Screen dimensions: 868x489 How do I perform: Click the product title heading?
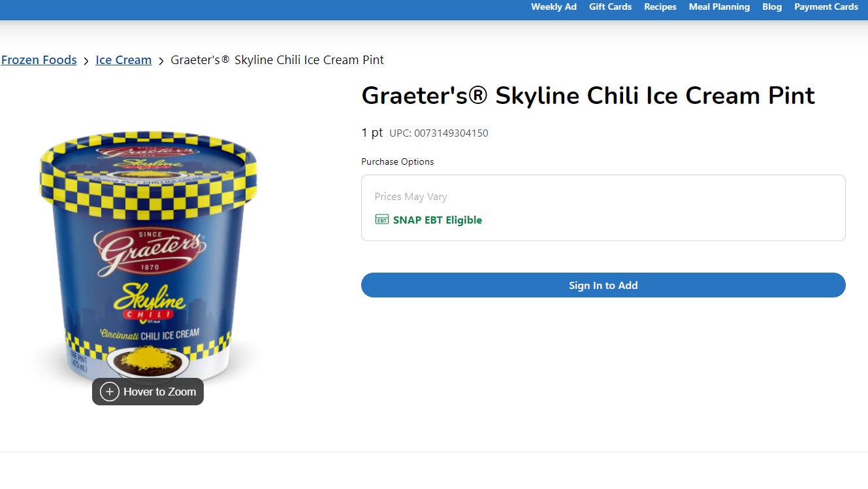click(588, 96)
